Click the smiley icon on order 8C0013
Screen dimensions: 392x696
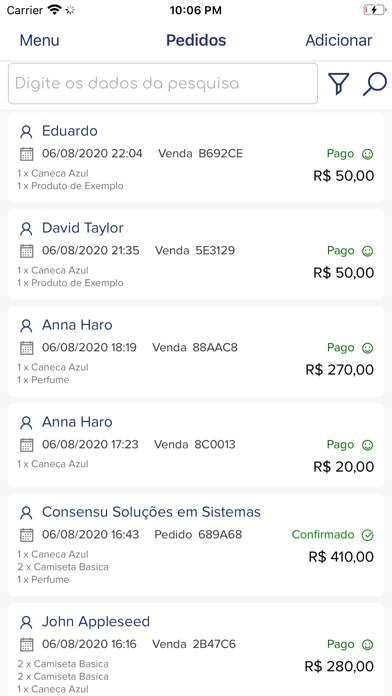pyautogui.click(x=368, y=445)
